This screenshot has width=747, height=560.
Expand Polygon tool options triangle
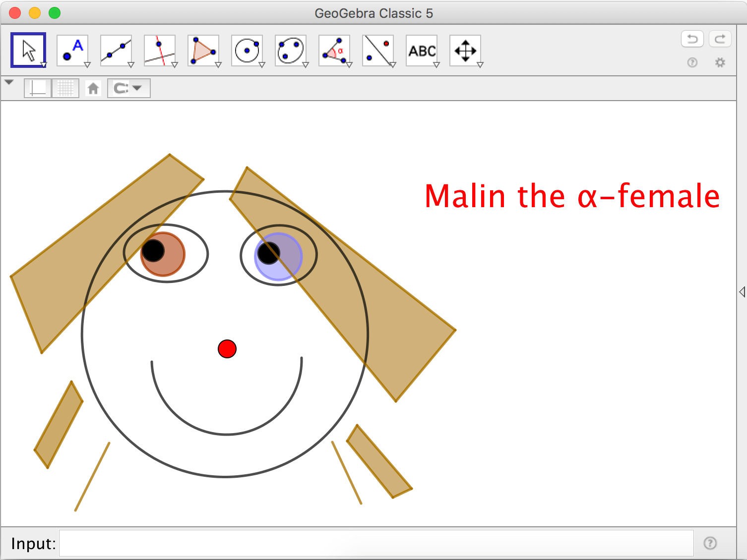click(218, 65)
